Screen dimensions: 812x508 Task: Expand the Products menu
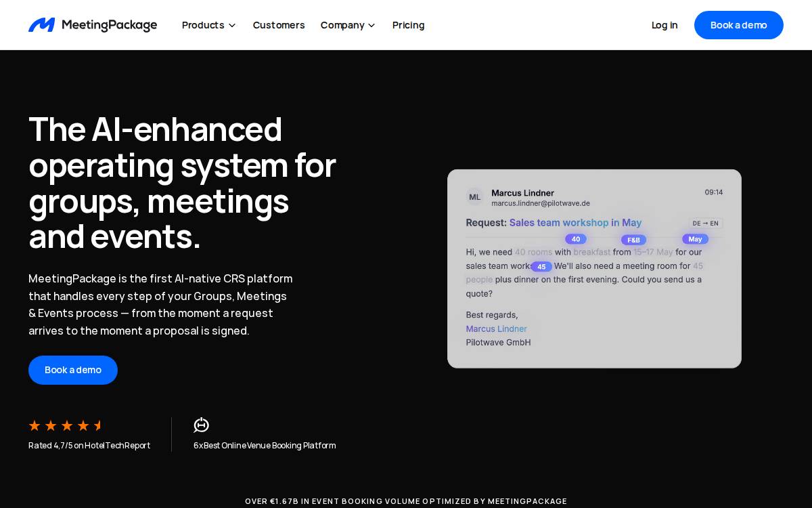209,25
